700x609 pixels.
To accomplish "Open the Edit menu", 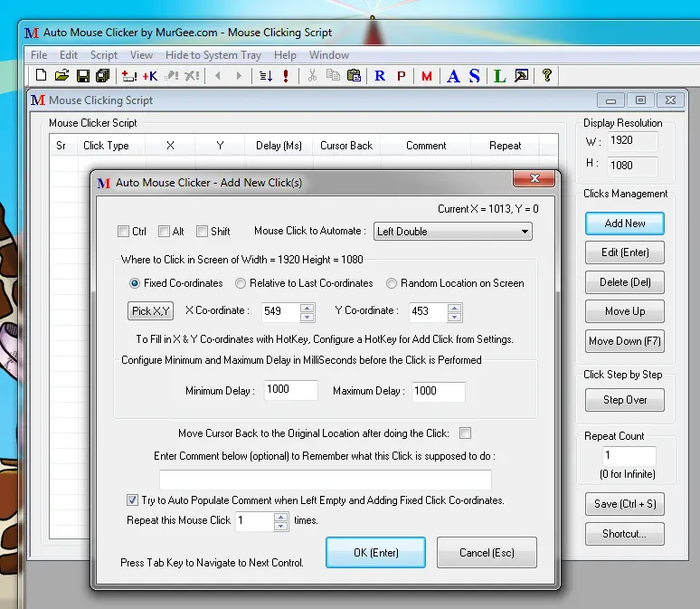I will point(69,55).
